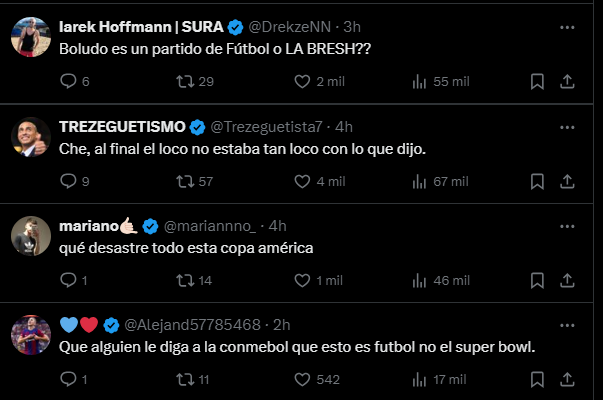
Task: Open more options on TREZEGUETISMO's tweet
Action: pyautogui.click(x=567, y=127)
